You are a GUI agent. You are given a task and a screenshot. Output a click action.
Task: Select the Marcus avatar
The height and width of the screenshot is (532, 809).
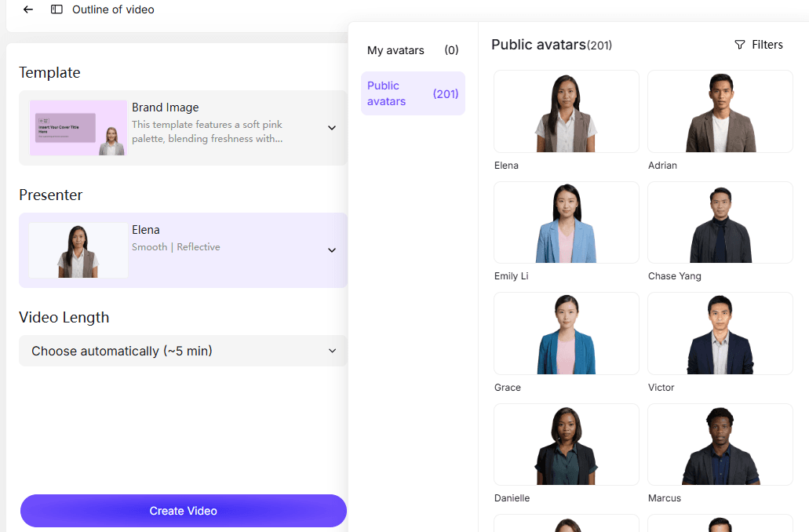[x=720, y=445]
